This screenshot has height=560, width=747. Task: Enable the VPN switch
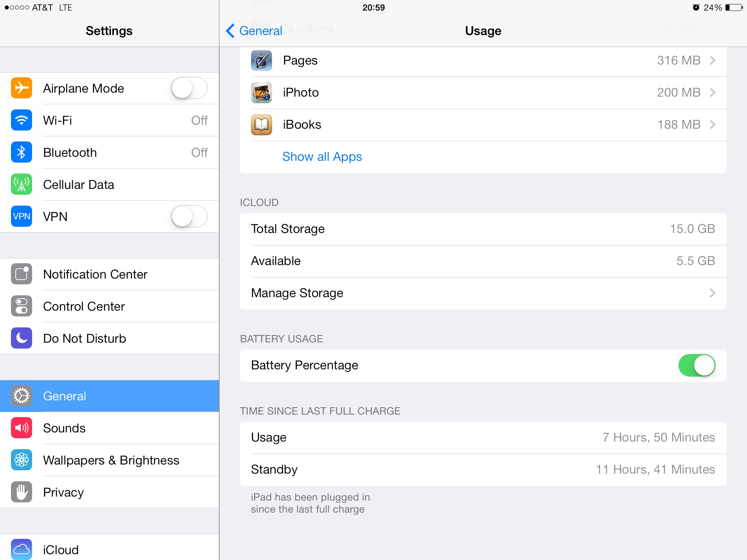[189, 217]
